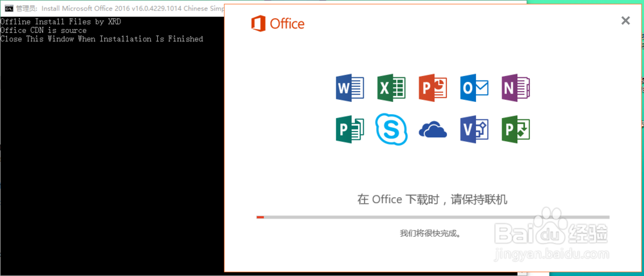Click the Skype icon in Office installer
This screenshot has width=644, height=276.
[x=392, y=129]
